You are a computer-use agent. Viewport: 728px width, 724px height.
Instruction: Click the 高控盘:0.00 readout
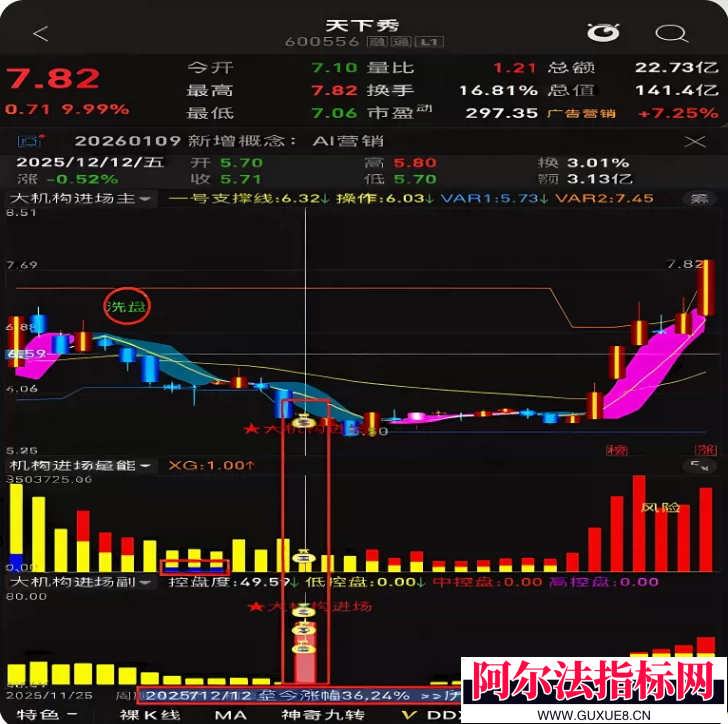[x=604, y=582]
